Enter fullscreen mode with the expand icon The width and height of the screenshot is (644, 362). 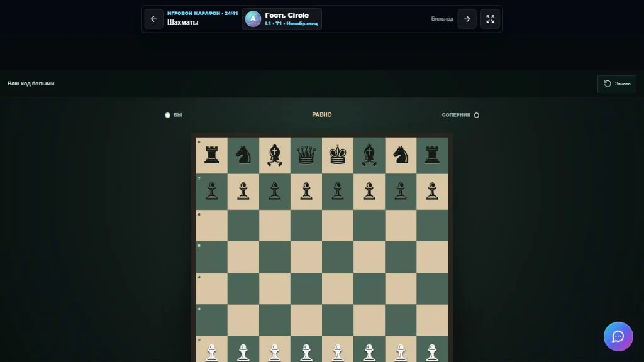(x=491, y=19)
